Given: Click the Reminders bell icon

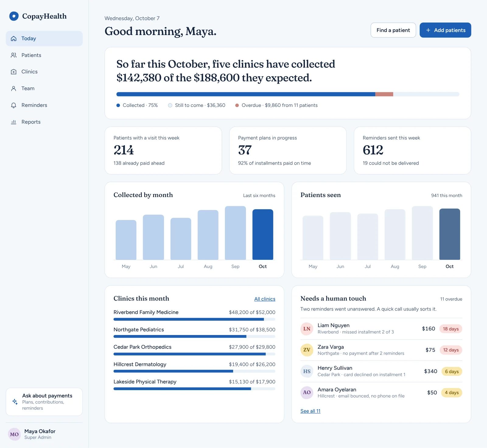Looking at the screenshot, I should pyautogui.click(x=14, y=105).
